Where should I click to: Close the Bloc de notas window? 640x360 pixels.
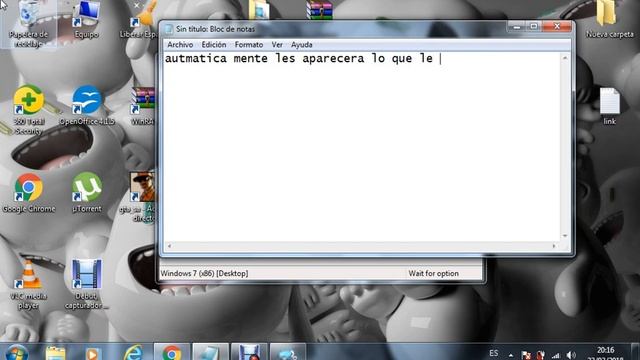(x=557, y=27)
